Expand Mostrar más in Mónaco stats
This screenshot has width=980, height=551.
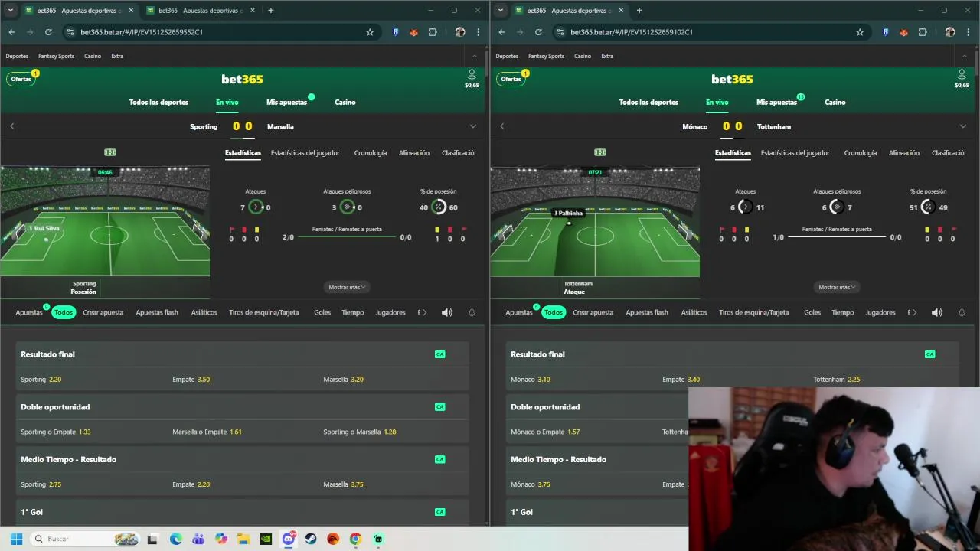click(837, 287)
